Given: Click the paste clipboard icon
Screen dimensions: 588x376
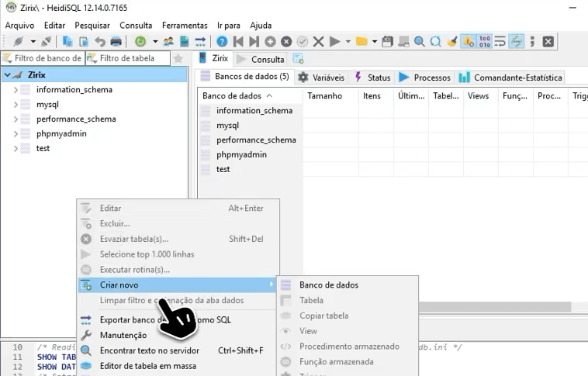Looking at the screenshot, I should click(x=84, y=41).
